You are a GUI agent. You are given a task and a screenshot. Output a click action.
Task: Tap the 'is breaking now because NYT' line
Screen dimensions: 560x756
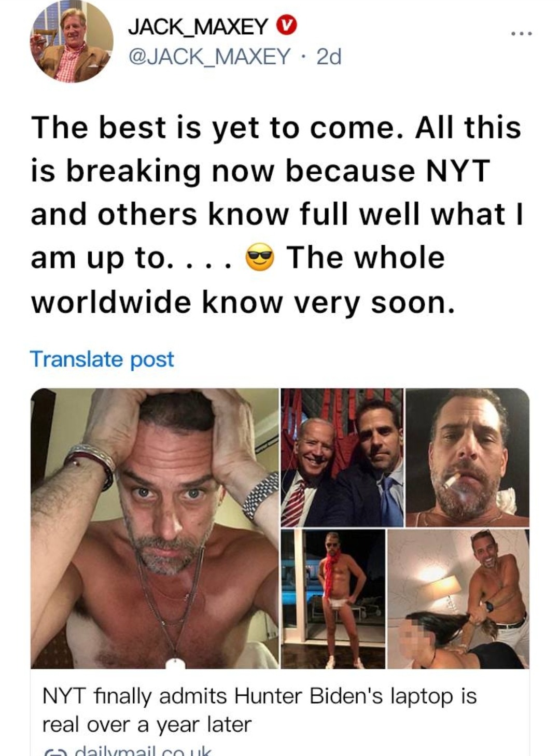260,171
